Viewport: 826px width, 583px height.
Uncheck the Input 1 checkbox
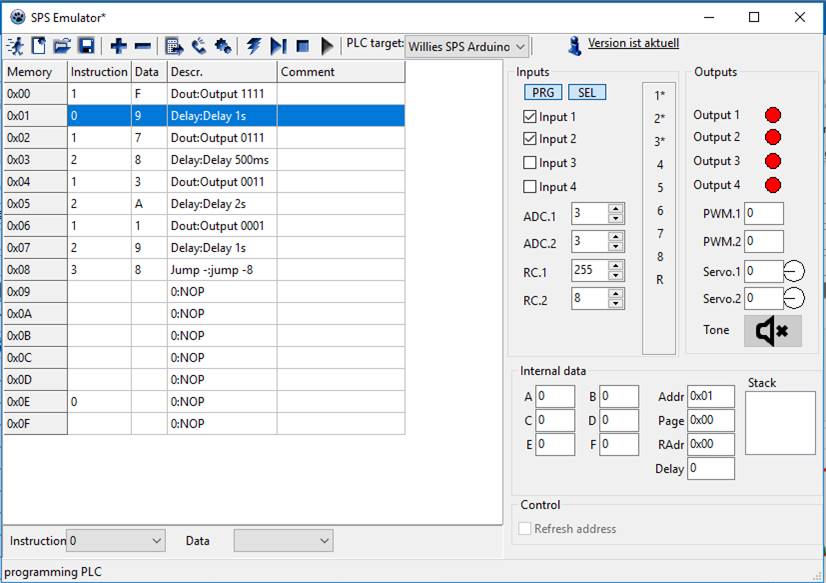tap(530, 117)
